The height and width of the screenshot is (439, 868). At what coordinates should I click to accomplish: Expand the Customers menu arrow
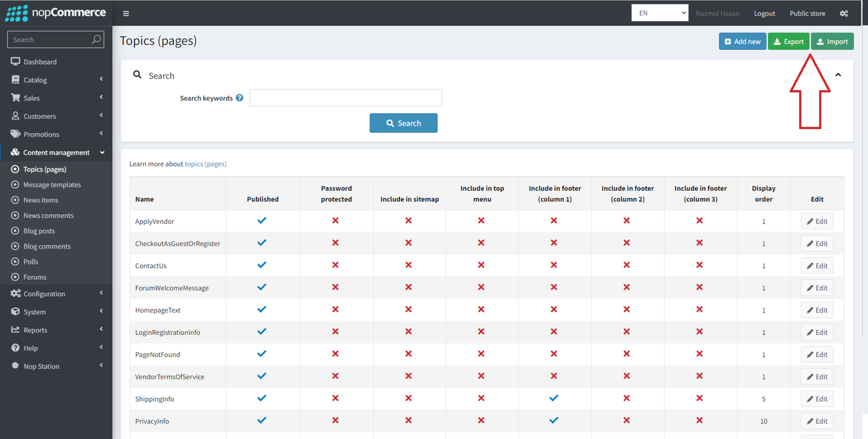click(x=101, y=116)
